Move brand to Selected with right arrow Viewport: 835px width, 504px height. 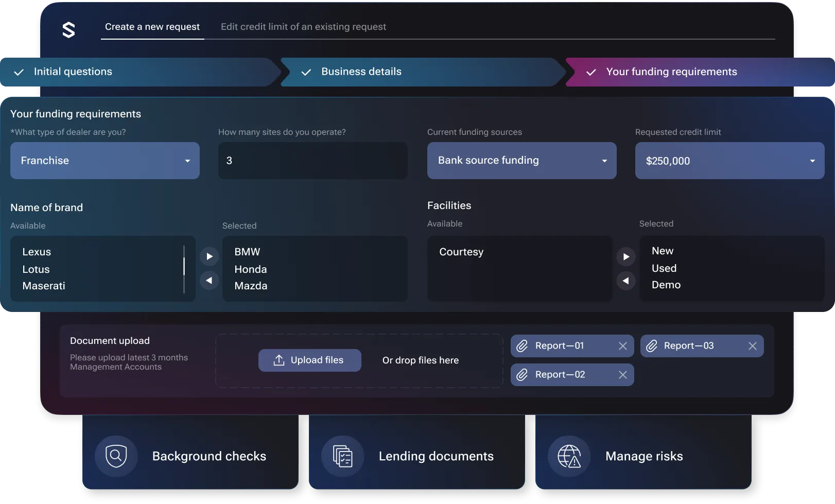(x=209, y=256)
